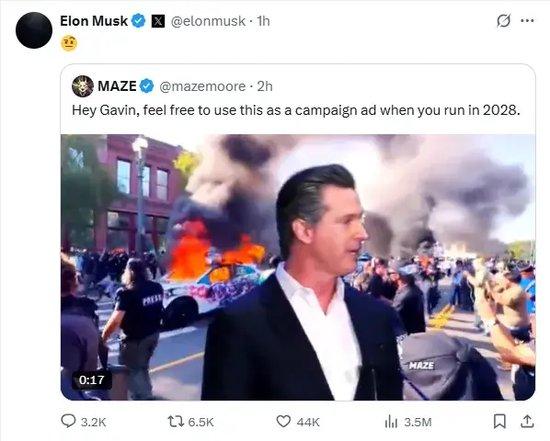The image size is (550, 441).
Task: Click the 2h quoted tweet timestamp
Action: [x=265, y=86]
